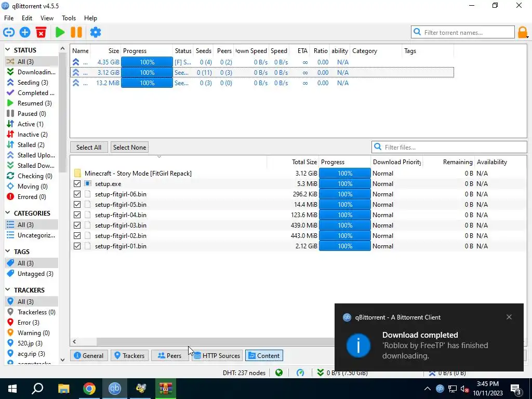Open File Explorer from the taskbar

(x=63, y=389)
